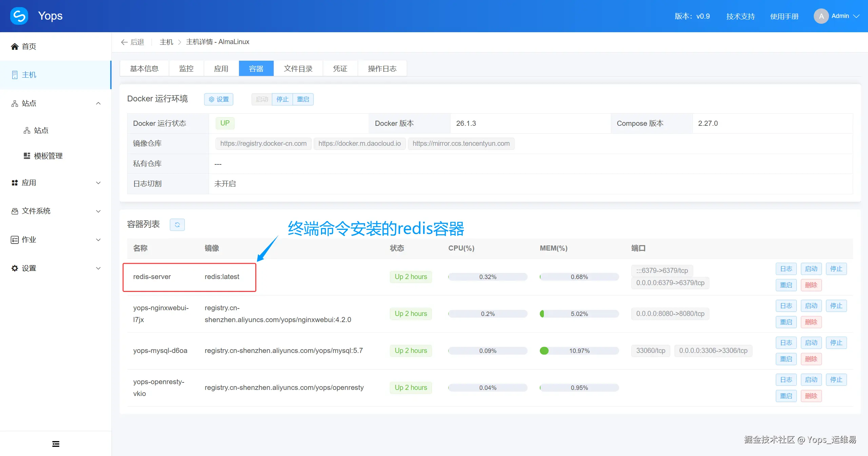Viewport: 868px width, 456px height.
Task: Click the Yops logo icon
Action: pyautogui.click(x=19, y=16)
